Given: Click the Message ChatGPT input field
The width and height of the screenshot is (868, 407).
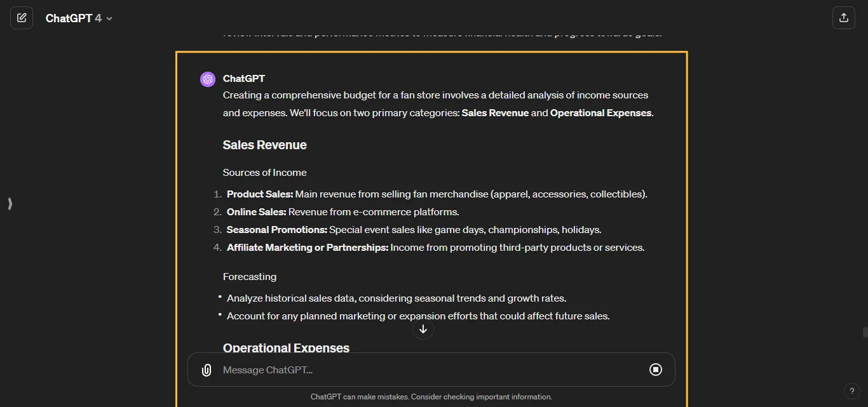Looking at the screenshot, I should (381, 370).
